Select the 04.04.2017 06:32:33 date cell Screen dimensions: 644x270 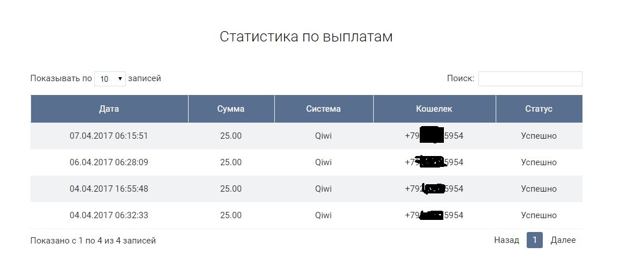(x=109, y=215)
